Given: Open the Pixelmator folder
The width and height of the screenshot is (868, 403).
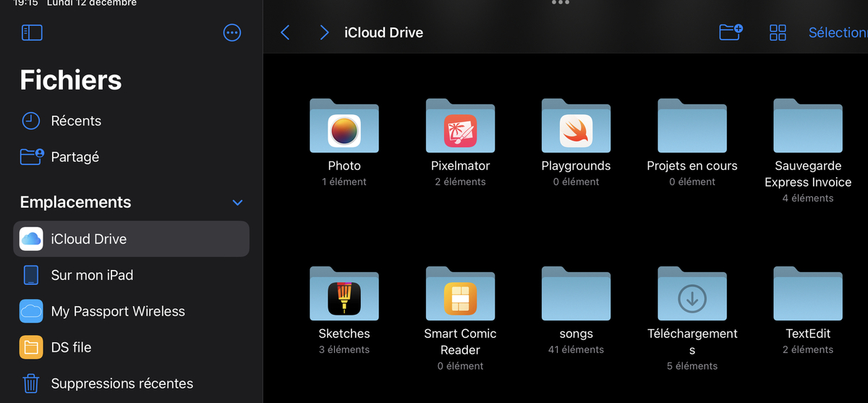Looking at the screenshot, I should [460, 126].
